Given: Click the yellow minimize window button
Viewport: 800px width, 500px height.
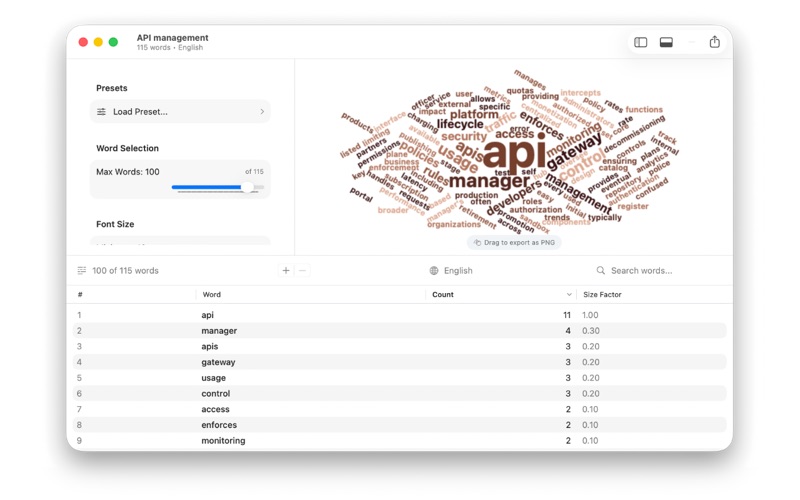Looking at the screenshot, I should click(98, 42).
